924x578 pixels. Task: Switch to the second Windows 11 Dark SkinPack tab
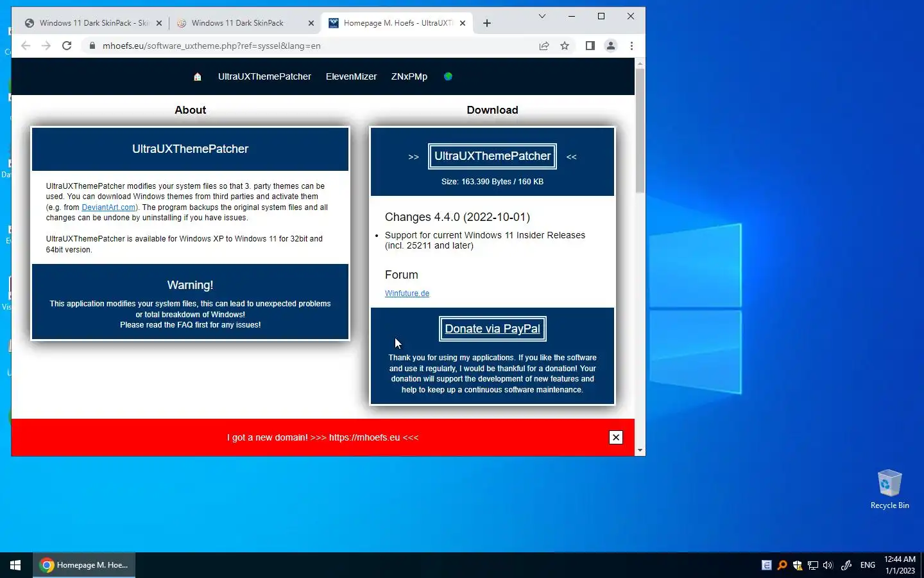[x=245, y=23]
